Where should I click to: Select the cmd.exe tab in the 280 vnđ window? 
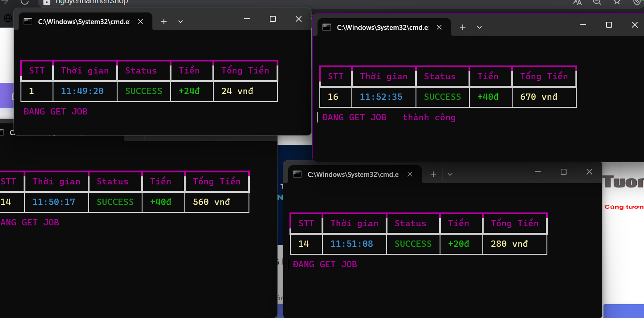[x=350, y=174]
